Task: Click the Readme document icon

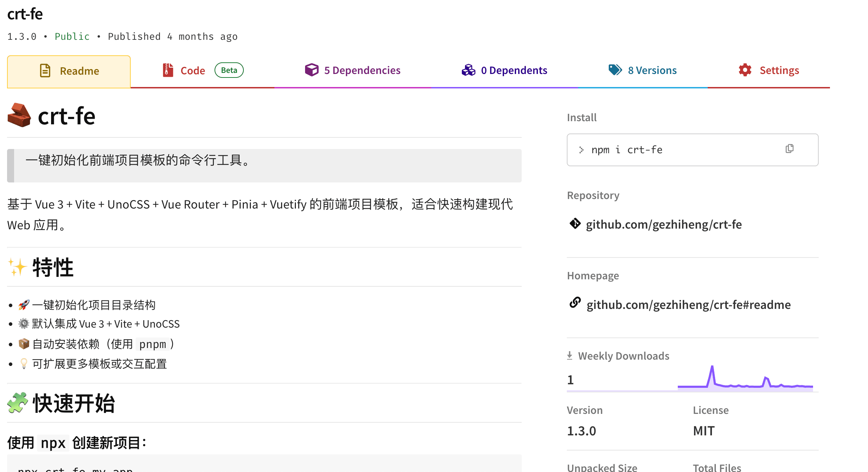Action: (x=45, y=71)
